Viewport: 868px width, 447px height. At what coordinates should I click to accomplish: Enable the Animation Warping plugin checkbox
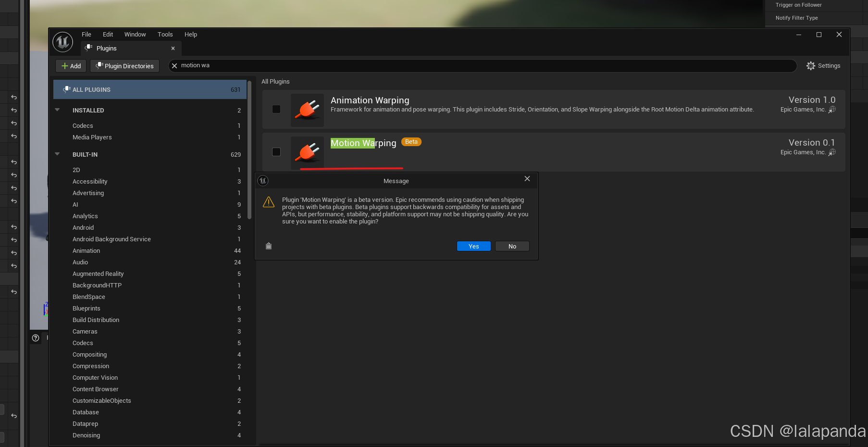click(x=276, y=109)
